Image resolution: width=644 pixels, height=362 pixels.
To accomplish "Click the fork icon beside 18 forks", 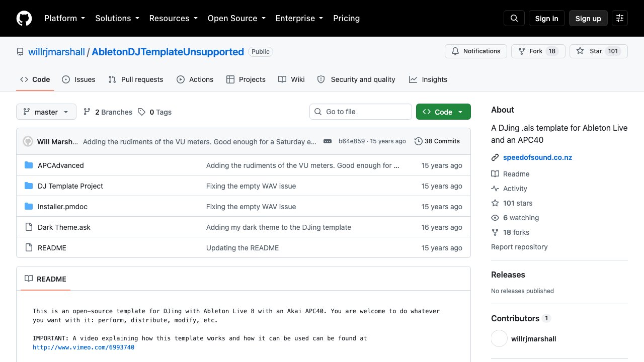I will tap(495, 232).
